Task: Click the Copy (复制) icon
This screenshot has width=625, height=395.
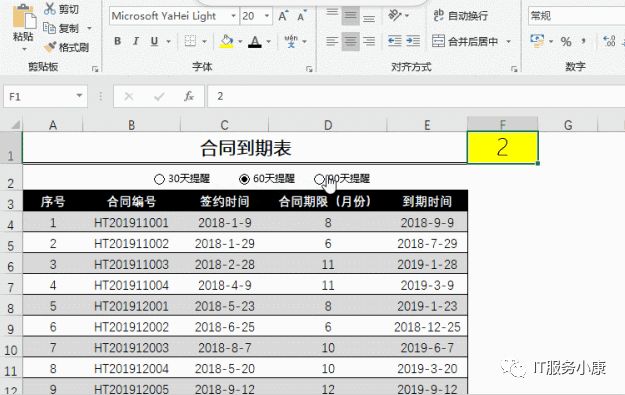Action: [x=49, y=28]
